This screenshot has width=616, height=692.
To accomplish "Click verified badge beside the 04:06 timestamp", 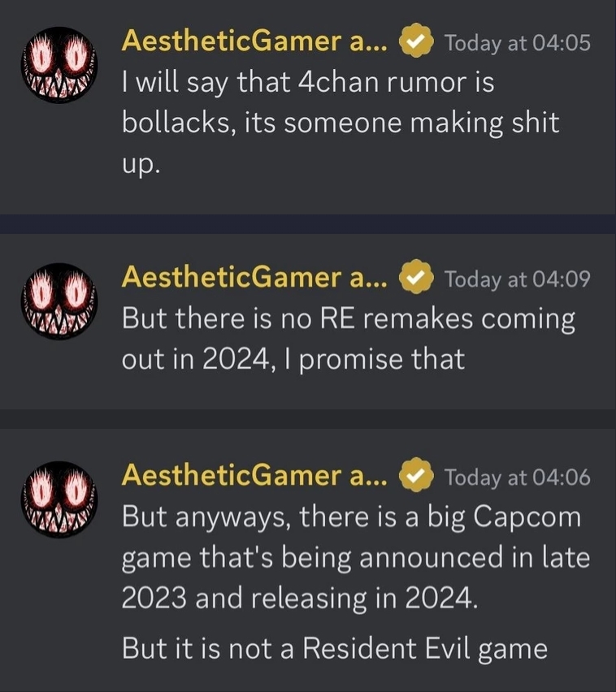I will pos(417,477).
